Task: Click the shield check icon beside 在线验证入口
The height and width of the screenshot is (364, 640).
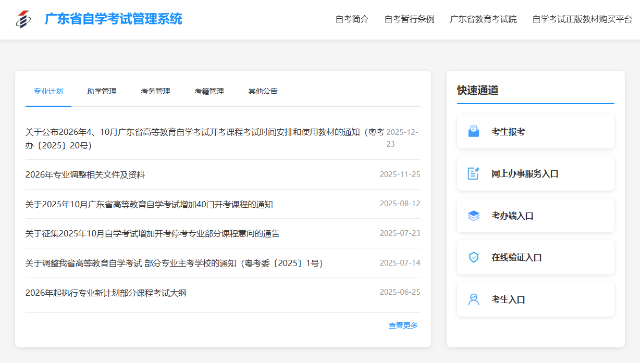Action: (x=473, y=257)
